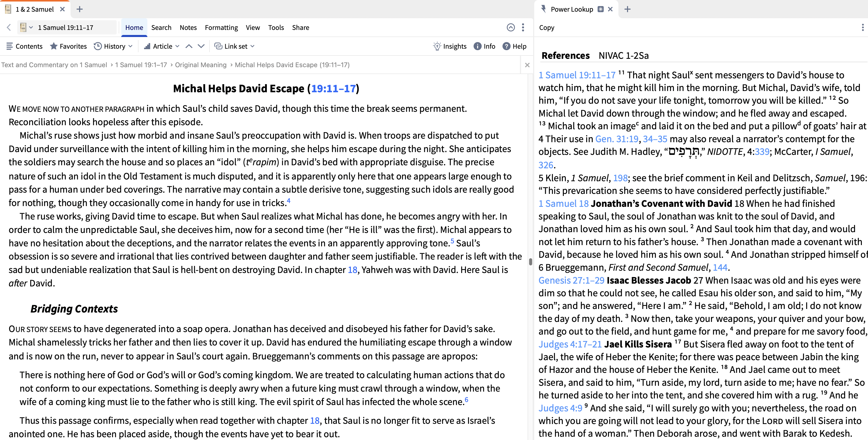868x440 pixels.
Task: Click the back navigation arrow
Action: coord(9,27)
